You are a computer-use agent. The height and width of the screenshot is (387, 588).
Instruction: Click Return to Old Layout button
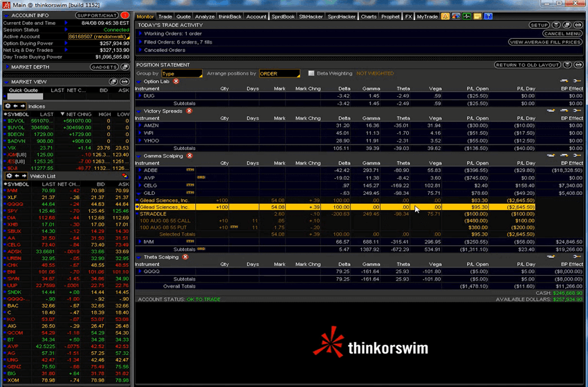pos(527,65)
